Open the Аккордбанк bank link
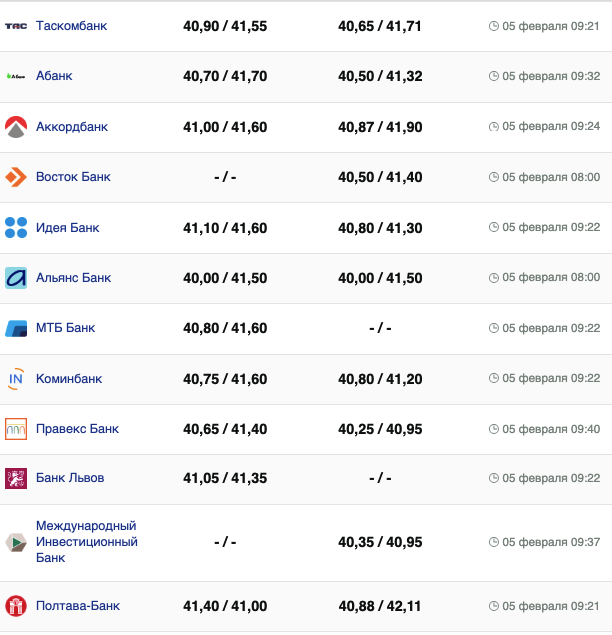Image resolution: width=612 pixels, height=635 pixels. click(x=71, y=127)
